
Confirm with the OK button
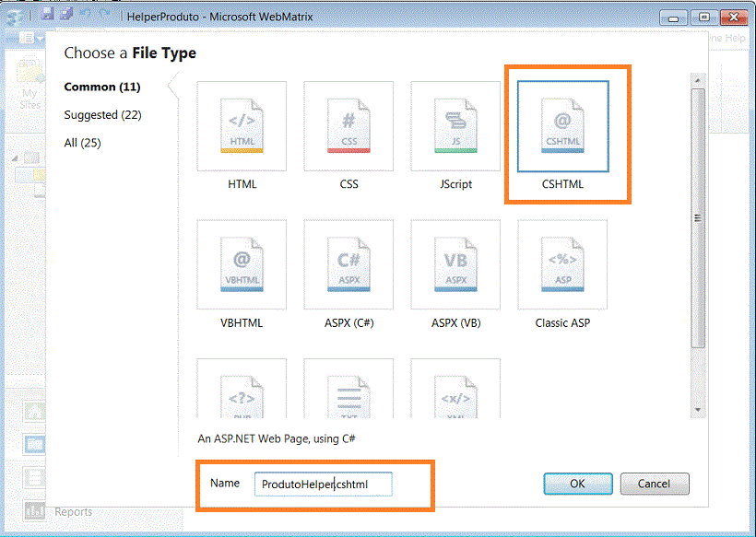[578, 484]
